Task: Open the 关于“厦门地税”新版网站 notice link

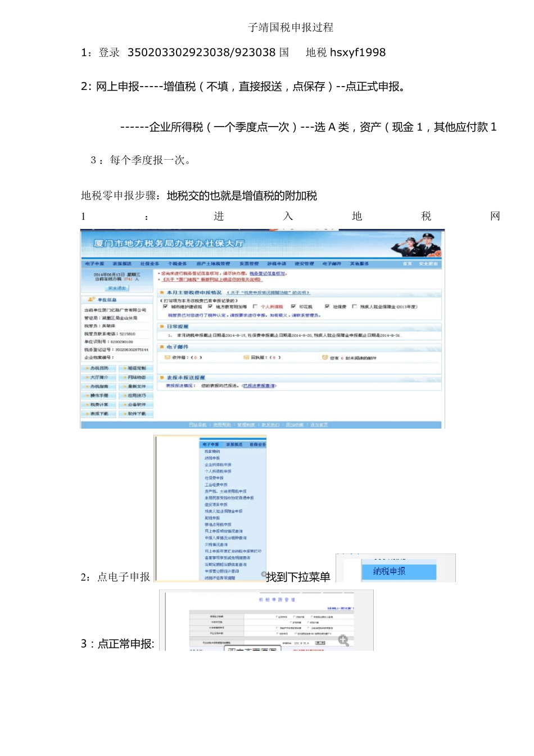Action: pos(212,280)
